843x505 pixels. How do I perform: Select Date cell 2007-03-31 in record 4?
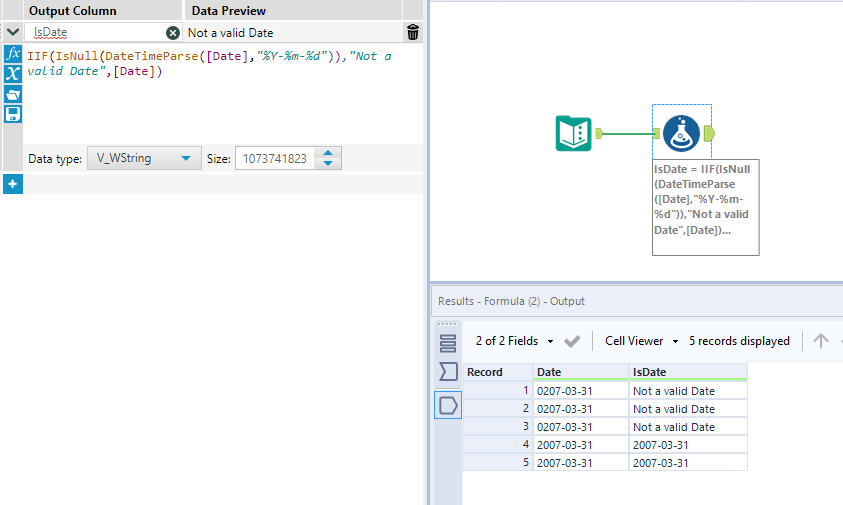pos(581,445)
